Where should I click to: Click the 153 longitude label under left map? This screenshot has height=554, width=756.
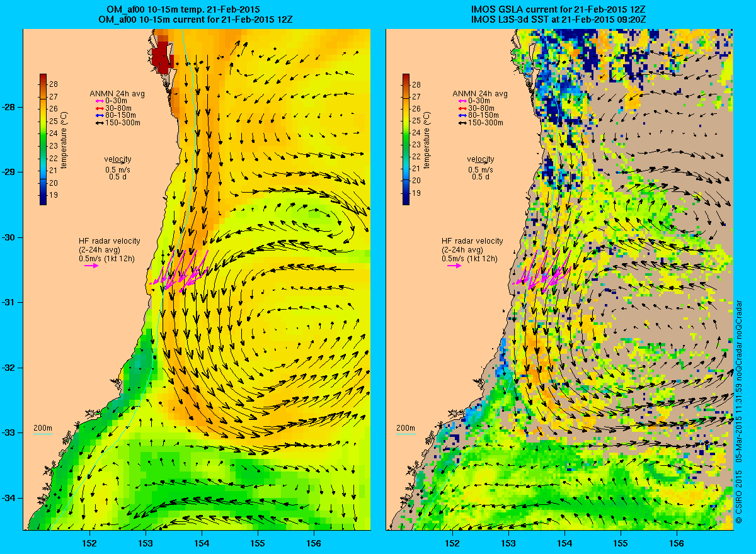click(x=146, y=543)
